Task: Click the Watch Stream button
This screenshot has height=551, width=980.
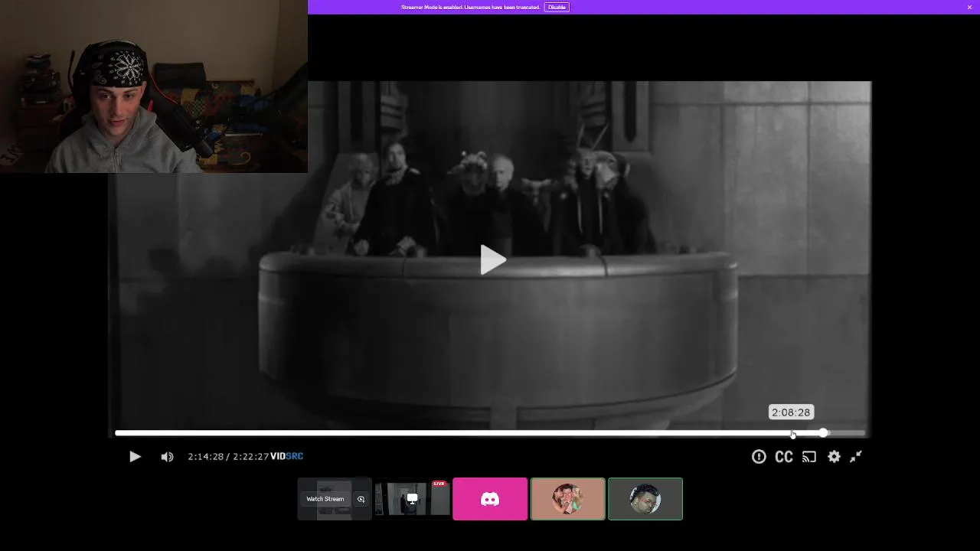Action: (x=325, y=499)
